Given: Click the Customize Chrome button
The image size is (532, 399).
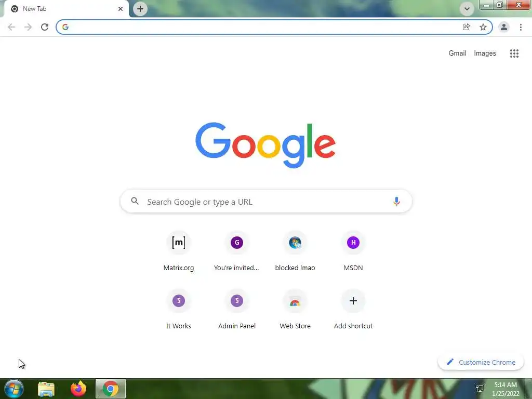Looking at the screenshot, I should pyautogui.click(x=481, y=362).
